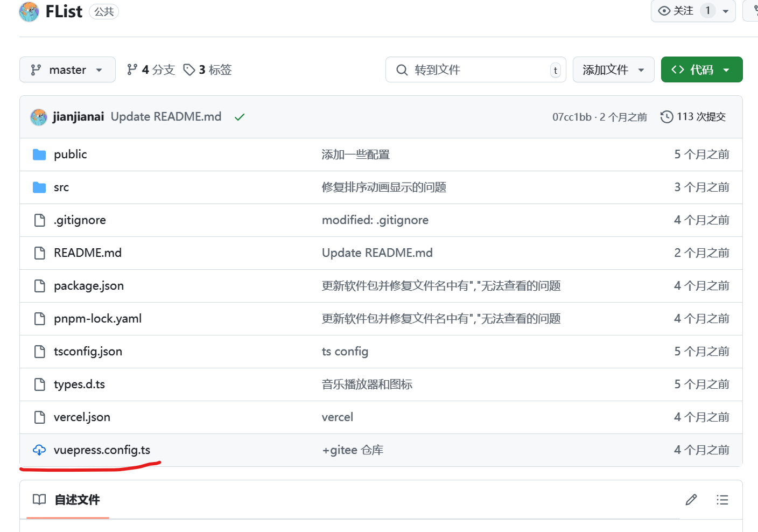
Task: Click the public folder icon
Action: [39, 155]
